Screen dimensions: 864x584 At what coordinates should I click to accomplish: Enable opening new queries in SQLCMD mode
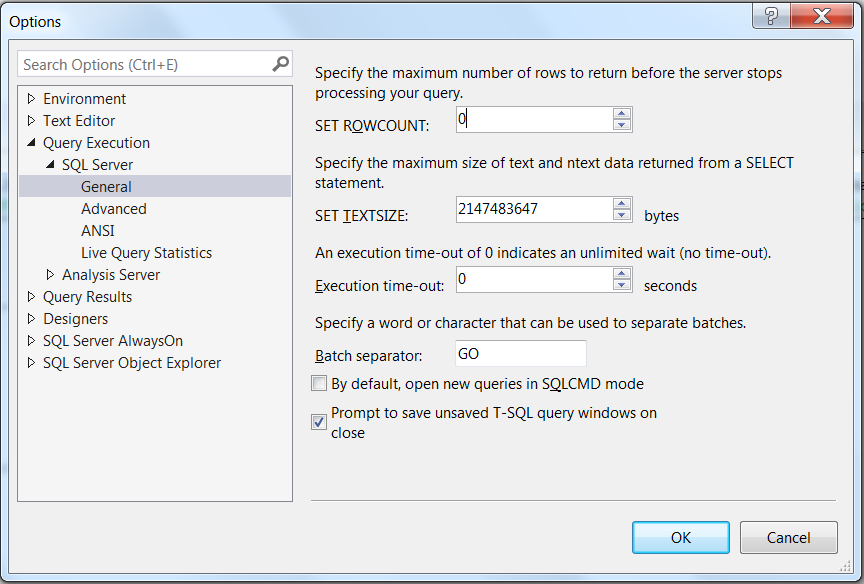pos(319,383)
